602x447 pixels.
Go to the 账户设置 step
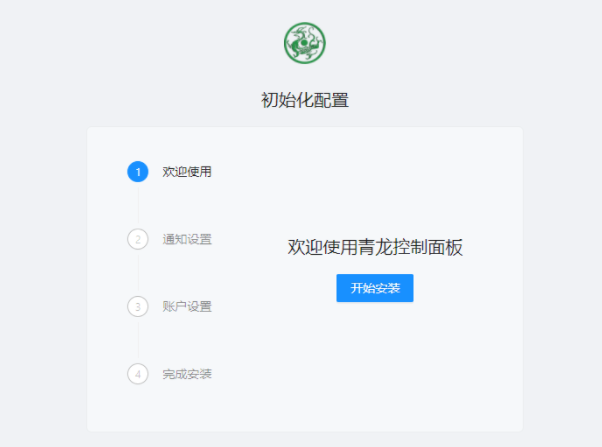[187, 306]
